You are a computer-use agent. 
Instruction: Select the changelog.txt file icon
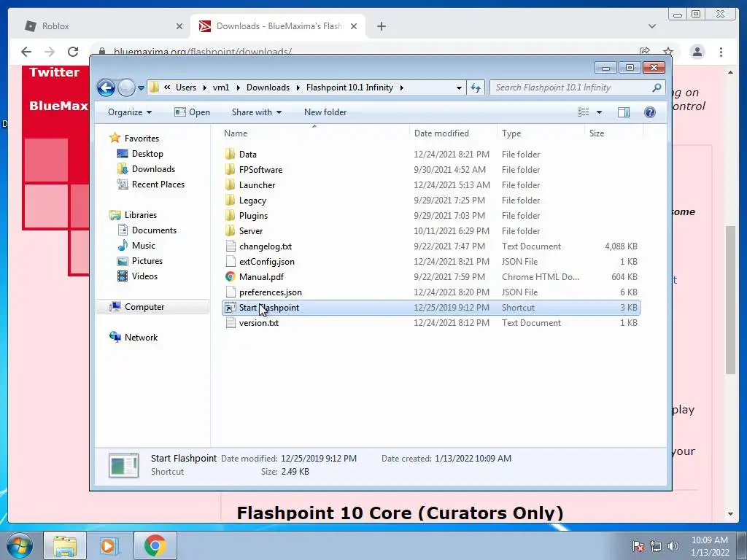[230, 246]
